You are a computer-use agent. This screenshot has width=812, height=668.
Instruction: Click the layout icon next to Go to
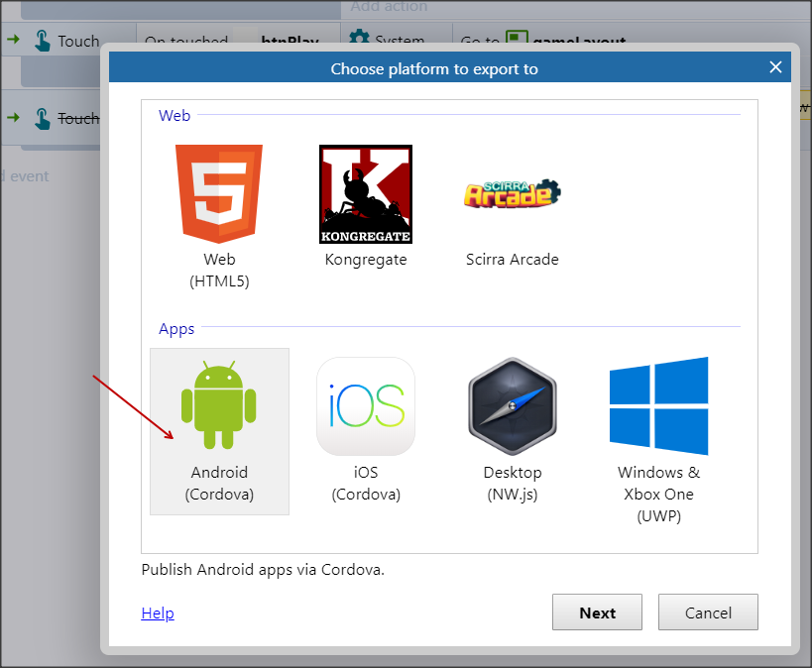coord(517,38)
